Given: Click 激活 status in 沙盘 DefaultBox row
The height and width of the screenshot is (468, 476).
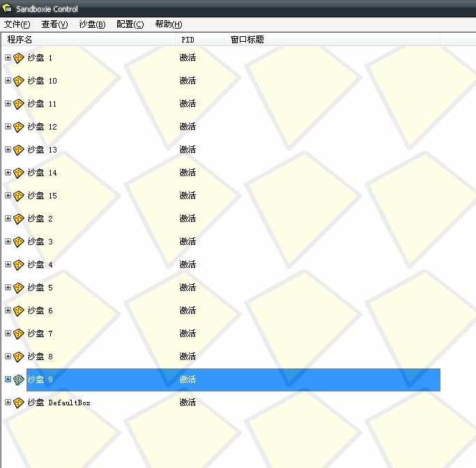Looking at the screenshot, I should point(187,403).
